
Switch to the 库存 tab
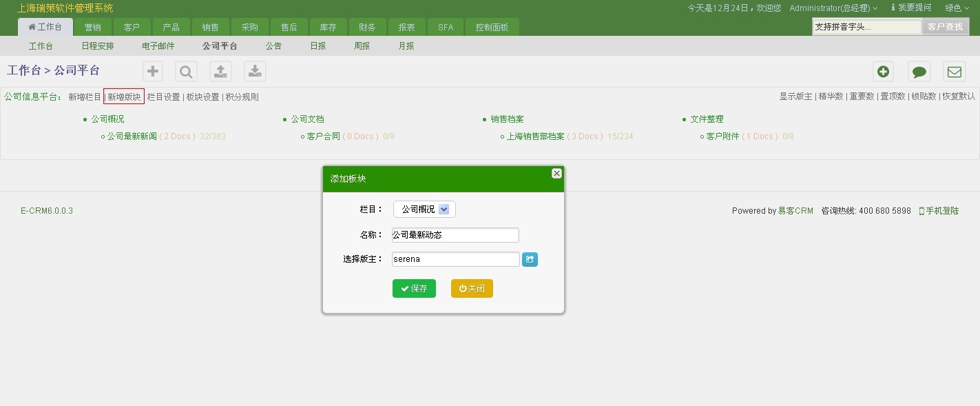[328, 27]
